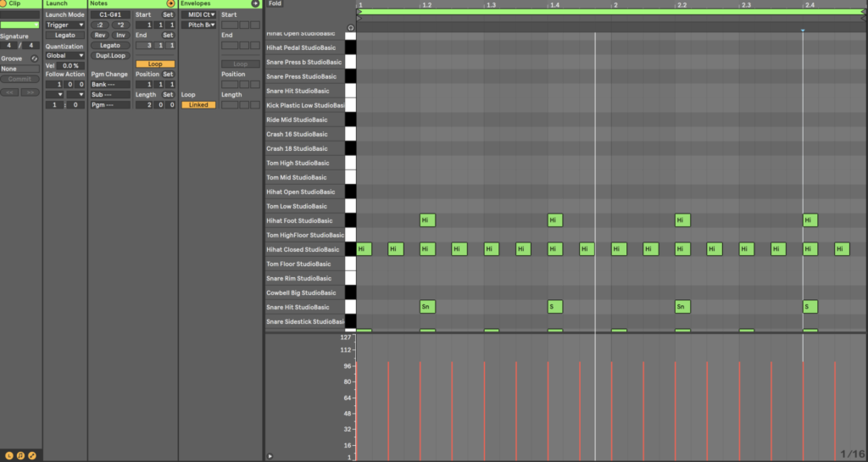This screenshot has height=462, width=868.
Task: Click the headphone preview icon
Action: [x=351, y=27]
